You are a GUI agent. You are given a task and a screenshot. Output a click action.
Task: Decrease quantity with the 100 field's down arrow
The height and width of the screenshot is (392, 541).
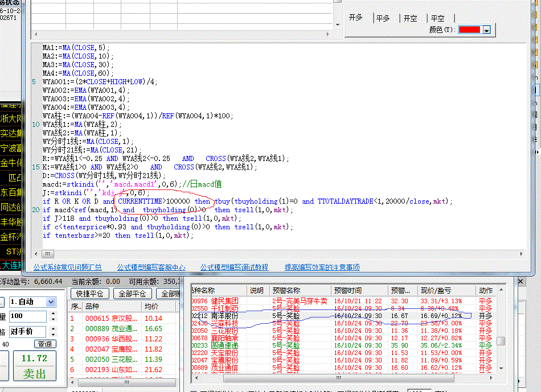53,319
